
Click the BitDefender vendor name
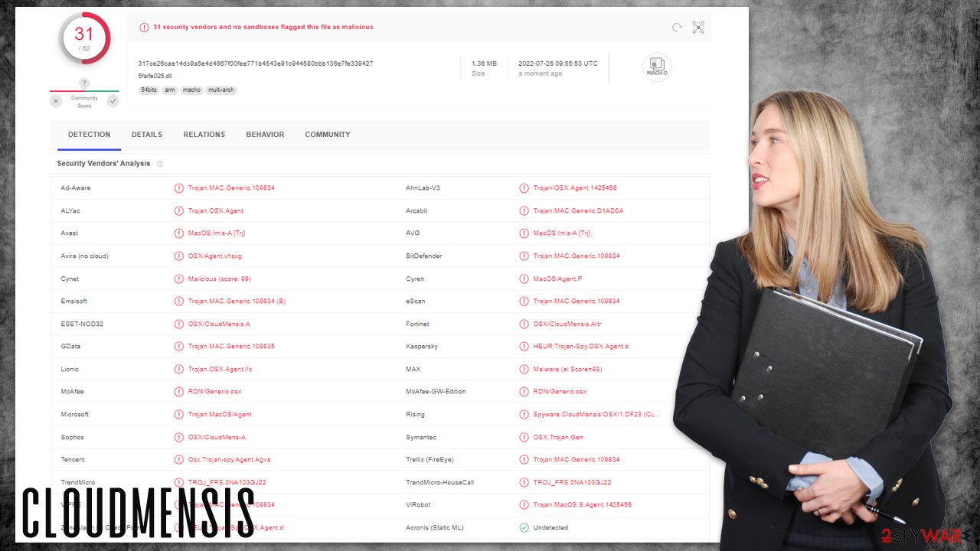point(423,256)
